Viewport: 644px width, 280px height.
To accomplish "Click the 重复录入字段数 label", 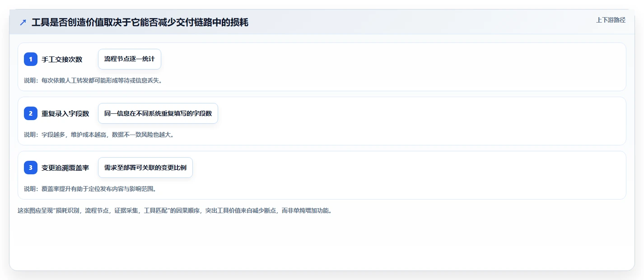I will pyautogui.click(x=65, y=113).
